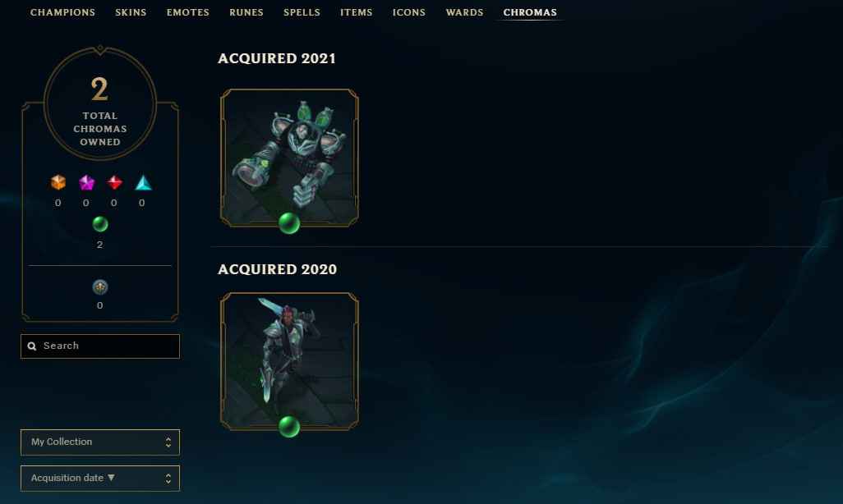This screenshot has width=843, height=504.
Task: Go to the Emotes tab
Action: (187, 12)
